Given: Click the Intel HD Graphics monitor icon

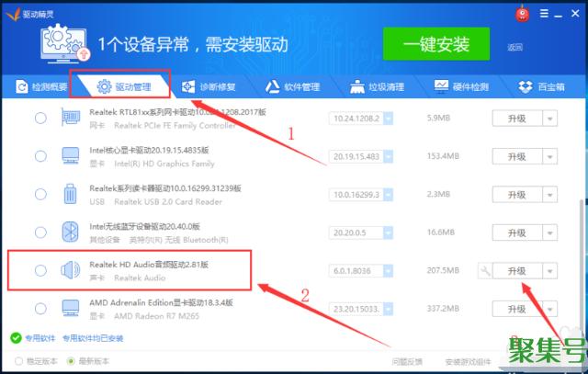Looking at the screenshot, I should (x=71, y=156).
